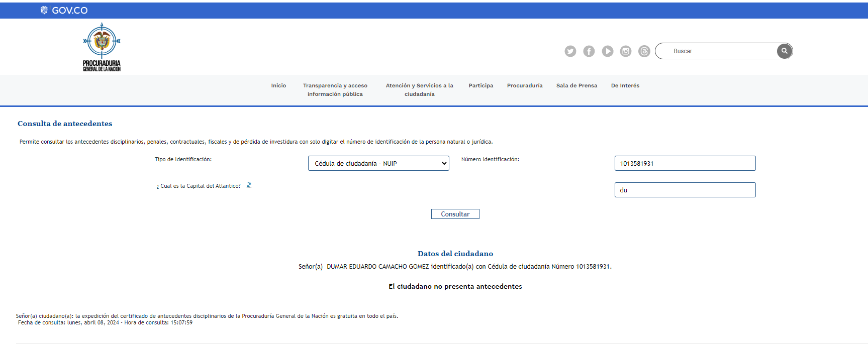Go to Inicio menu item
The image size is (868, 345).
coord(278,86)
